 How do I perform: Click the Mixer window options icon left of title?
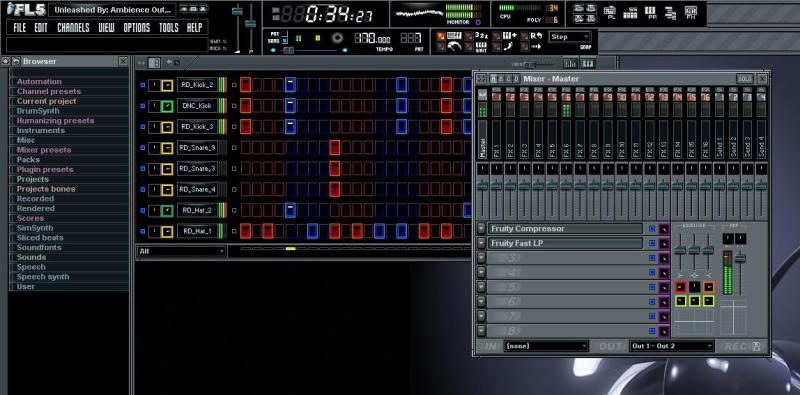(x=481, y=79)
